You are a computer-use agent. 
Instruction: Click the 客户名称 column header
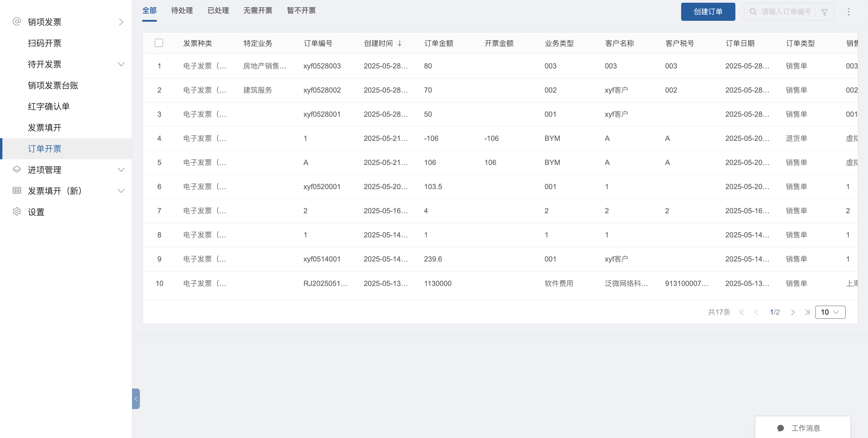click(x=619, y=43)
